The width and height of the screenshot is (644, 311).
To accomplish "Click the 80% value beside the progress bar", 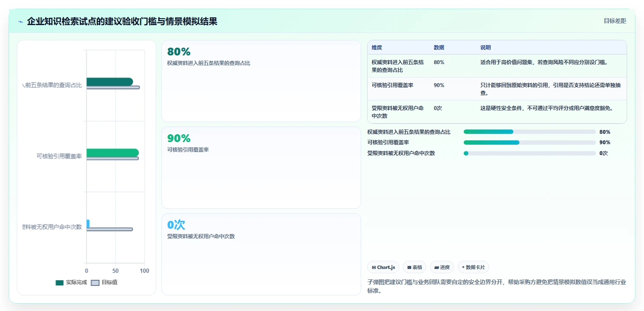I will point(605,132).
